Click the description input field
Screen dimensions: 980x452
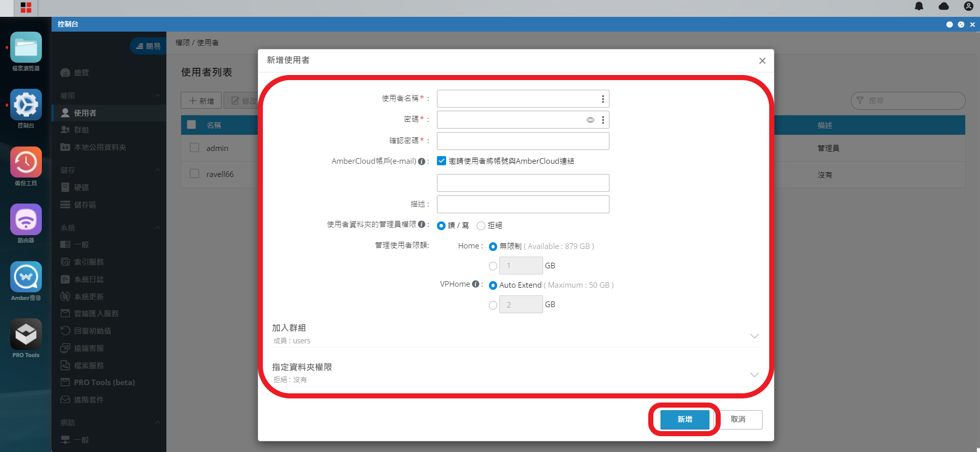coord(523,205)
